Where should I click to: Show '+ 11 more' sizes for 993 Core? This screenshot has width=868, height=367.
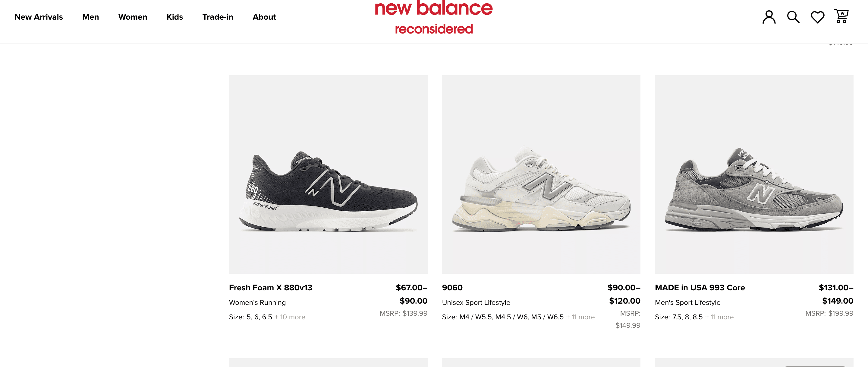tap(719, 317)
